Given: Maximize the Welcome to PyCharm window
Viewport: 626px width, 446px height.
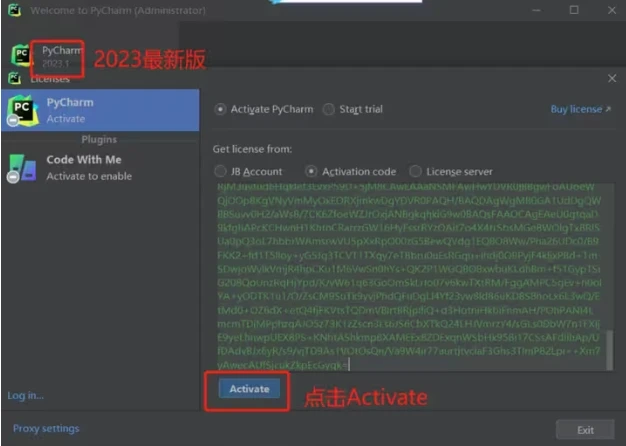Looking at the screenshot, I should coord(574,10).
